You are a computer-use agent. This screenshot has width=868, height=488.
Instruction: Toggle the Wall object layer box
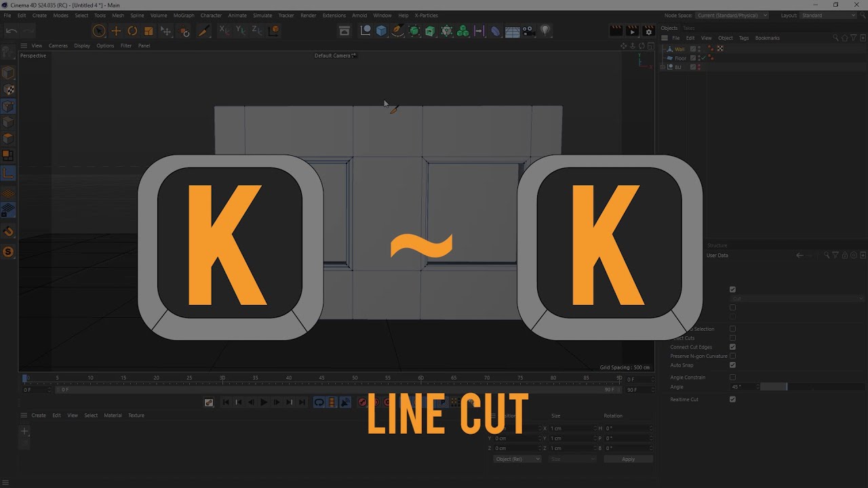[692, 49]
